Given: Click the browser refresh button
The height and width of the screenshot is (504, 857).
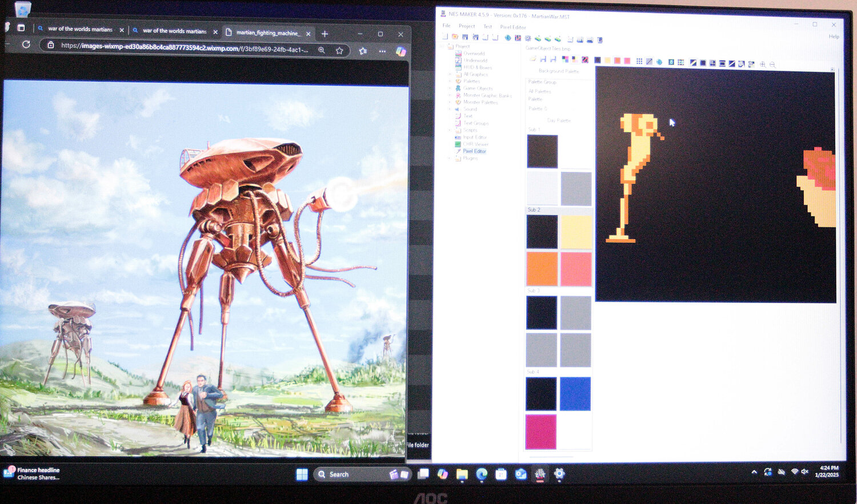Looking at the screenshot, I should click(26, 44).
